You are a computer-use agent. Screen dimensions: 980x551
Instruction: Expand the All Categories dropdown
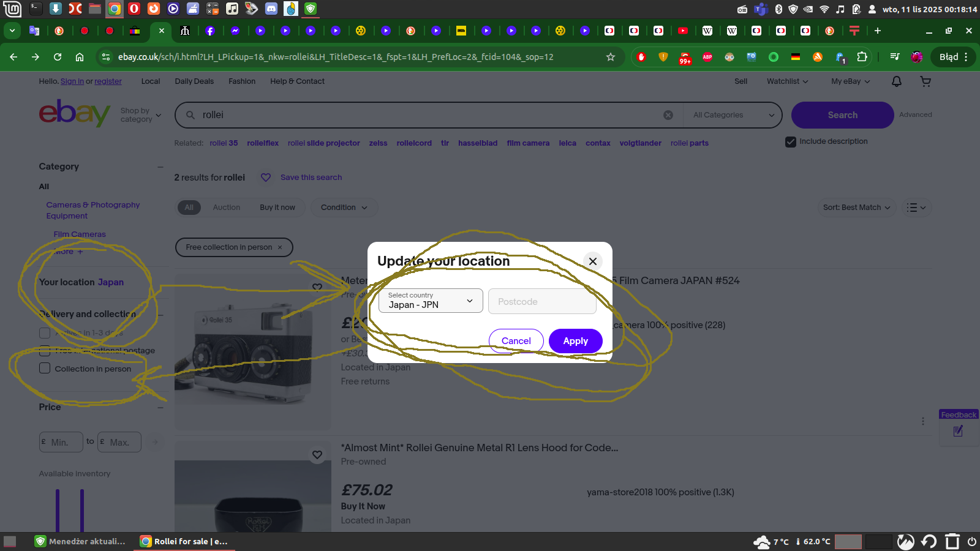coord(733,115)
